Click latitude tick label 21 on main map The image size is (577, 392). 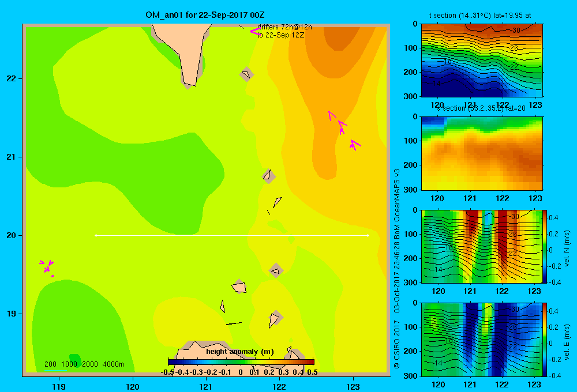coord(12,157)
